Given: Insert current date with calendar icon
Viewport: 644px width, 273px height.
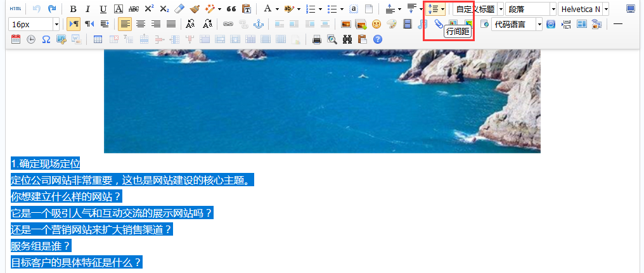Looking at the screenshot, I should [x=16, y=39].
